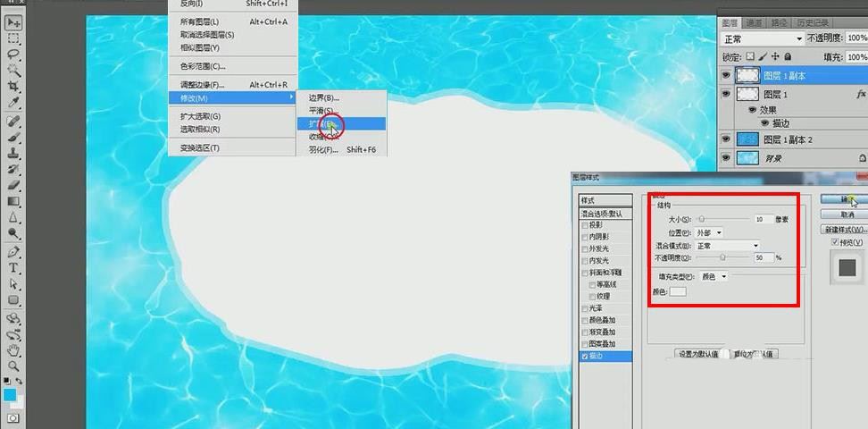Image resolution: width=868 pixels, height=429 pixels.
Task: Choose 羽化(F)... feather menu item
Action: coord(341,149)
